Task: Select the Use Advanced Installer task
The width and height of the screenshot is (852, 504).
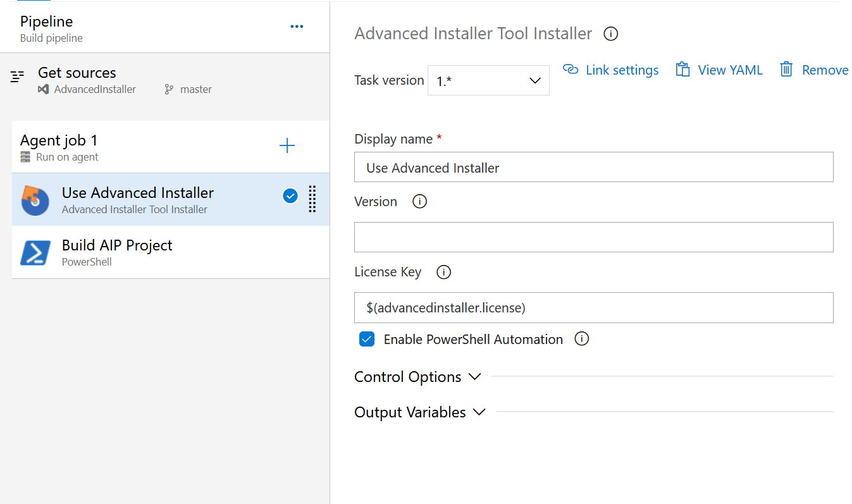Action: click(171, 199)
